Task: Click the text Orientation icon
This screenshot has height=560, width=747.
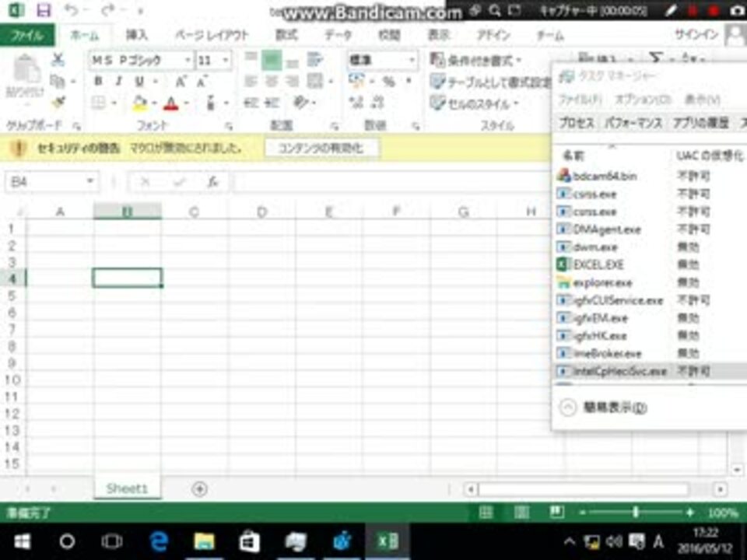Action: (300, 103)
